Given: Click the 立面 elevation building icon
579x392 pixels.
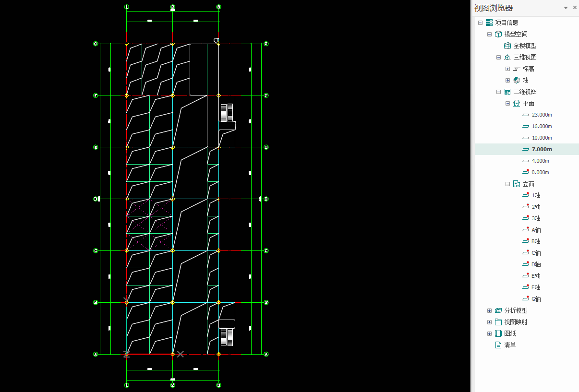Looking at the screenshot, I should [517, 184].
